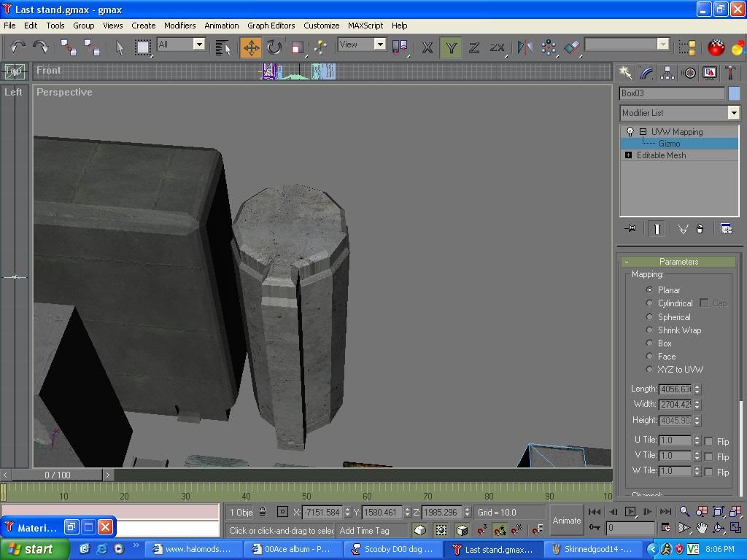
Task: Expand the Editable Mesh stack entry
Action: tap(628, 155)
